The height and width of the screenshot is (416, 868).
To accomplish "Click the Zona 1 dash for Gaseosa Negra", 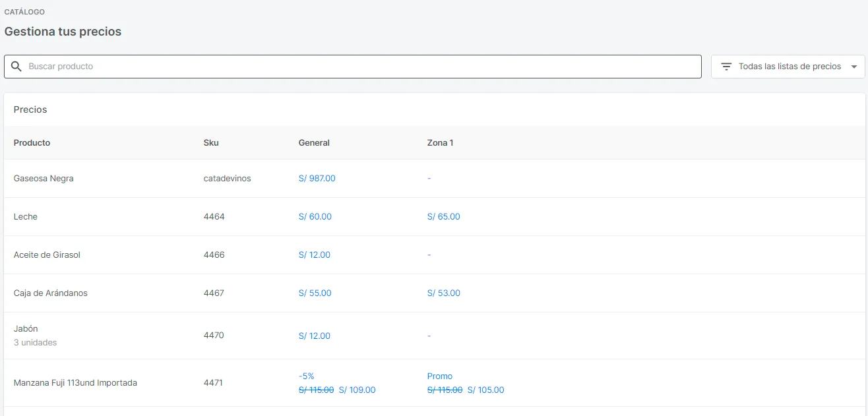I will tap(429, 178).
